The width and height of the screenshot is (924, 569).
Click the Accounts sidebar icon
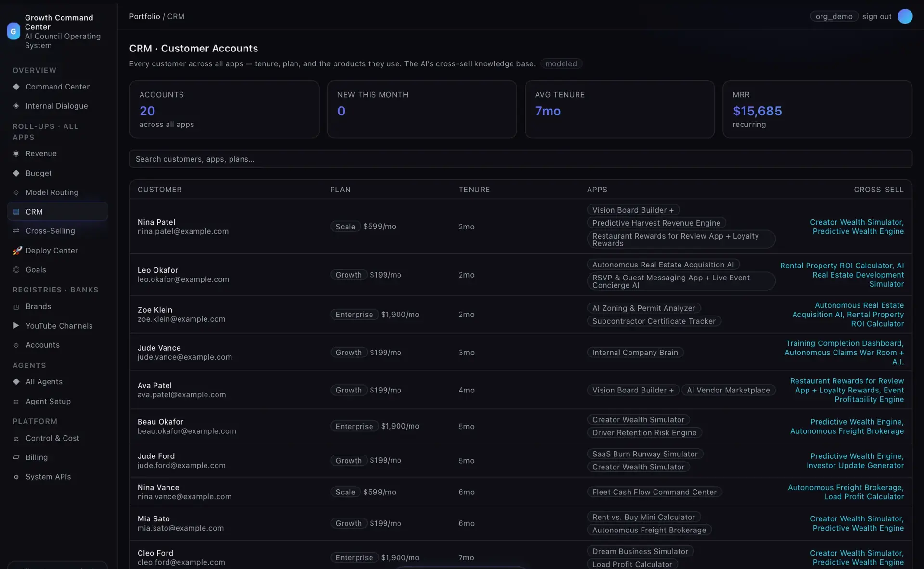pos(16,345)
